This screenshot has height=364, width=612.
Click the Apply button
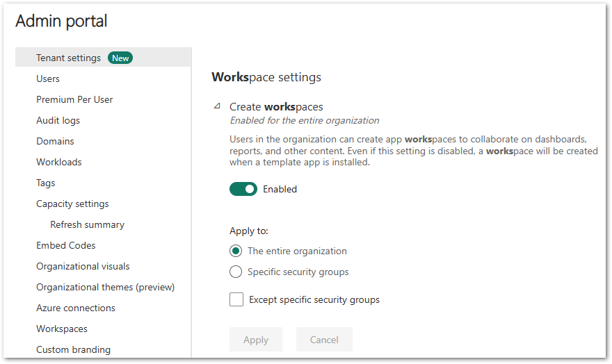(x=256, y=340)
